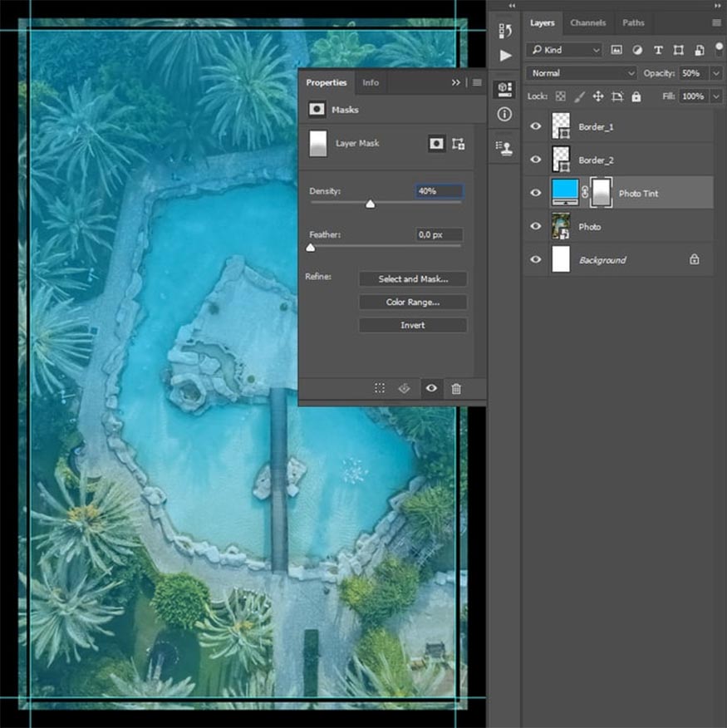The image size is (727, 728).
Task: Open the Properties panel menu icon
Action: coord(477,82)
